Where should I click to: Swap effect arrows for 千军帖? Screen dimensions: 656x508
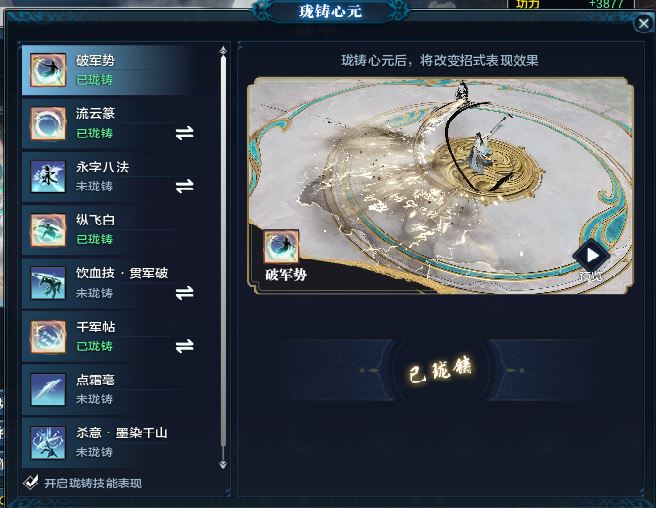tap(184, 346)
